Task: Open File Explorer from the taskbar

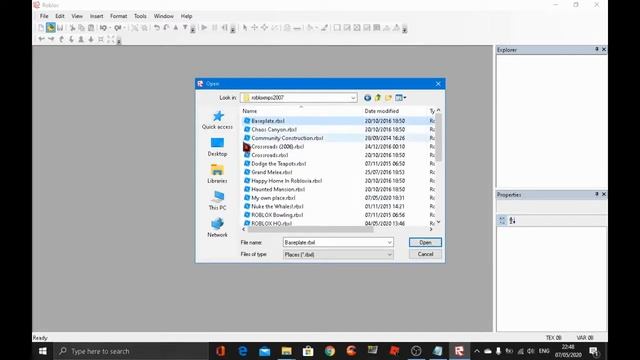Action: (x=287, y=351)
